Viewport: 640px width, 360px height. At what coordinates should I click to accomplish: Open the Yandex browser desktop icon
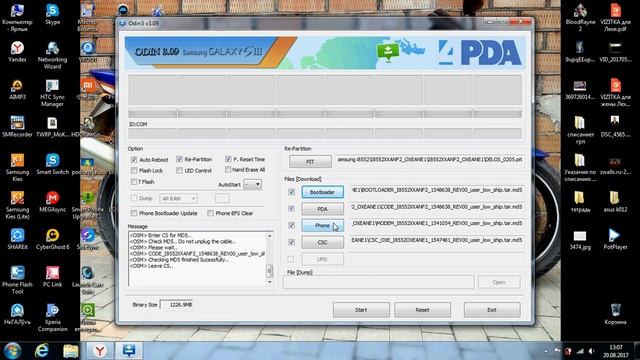[x=17, y=52]
